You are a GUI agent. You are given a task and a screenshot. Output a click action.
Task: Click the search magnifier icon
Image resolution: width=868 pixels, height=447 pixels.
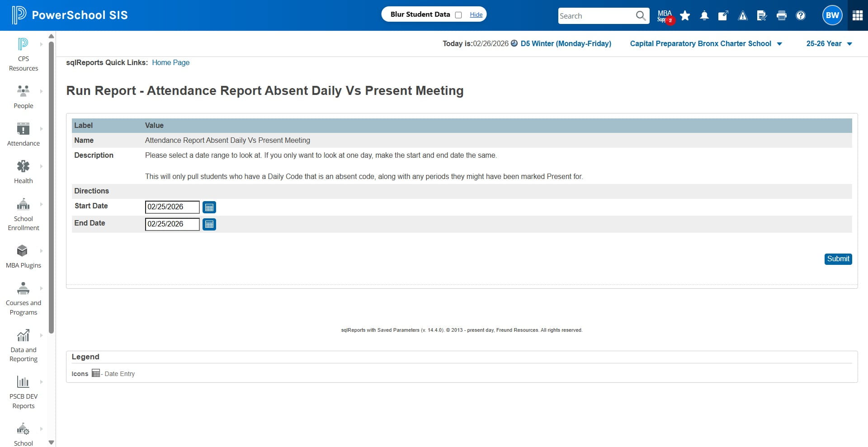coord(641,16)
